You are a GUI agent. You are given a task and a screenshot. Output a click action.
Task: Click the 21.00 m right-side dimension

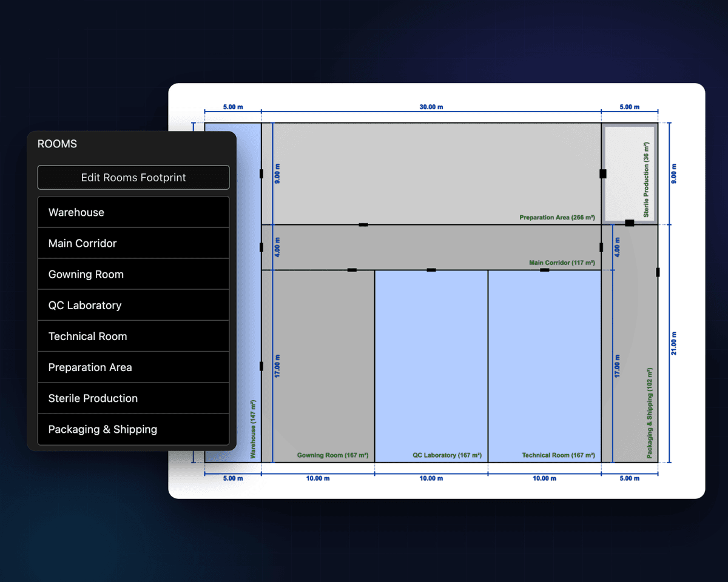point(674,343)
